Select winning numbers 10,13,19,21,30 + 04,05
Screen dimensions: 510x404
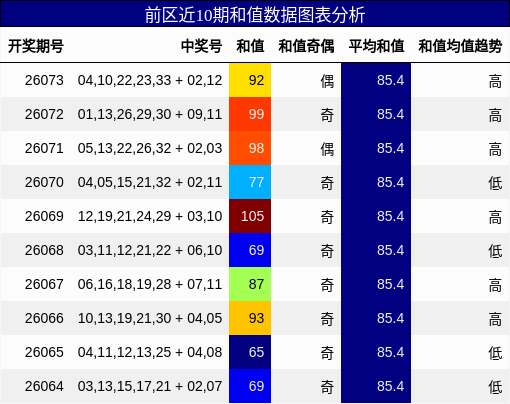coord(150,318)
